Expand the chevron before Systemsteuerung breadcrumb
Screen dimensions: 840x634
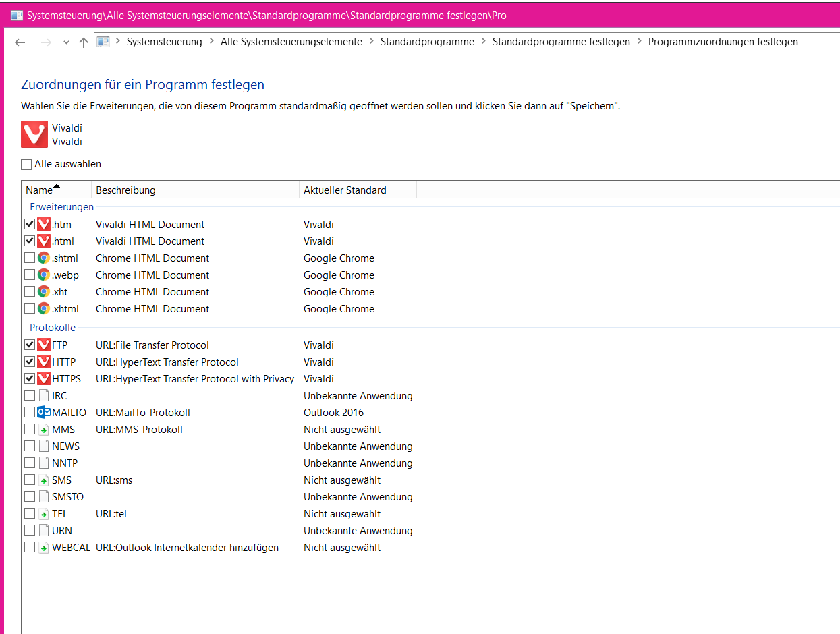click(117, 42)
